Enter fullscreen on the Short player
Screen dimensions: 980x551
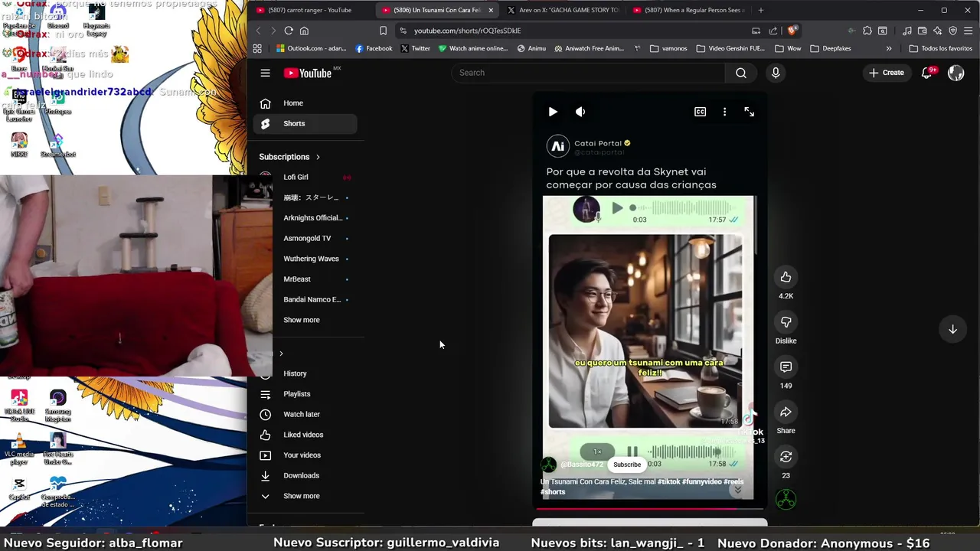point(749,112)
